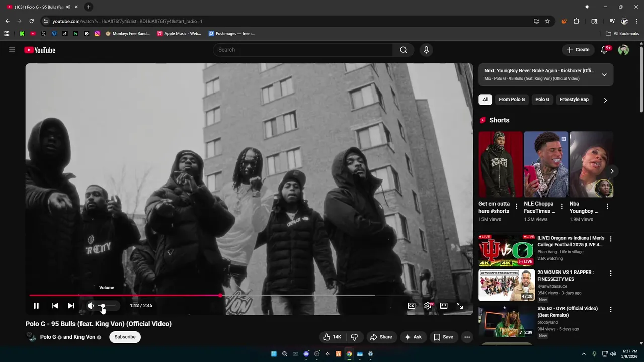The image size is (644, 362).
Task: Open the YouTube guide hamburger menu
Action: pos(12,50)
